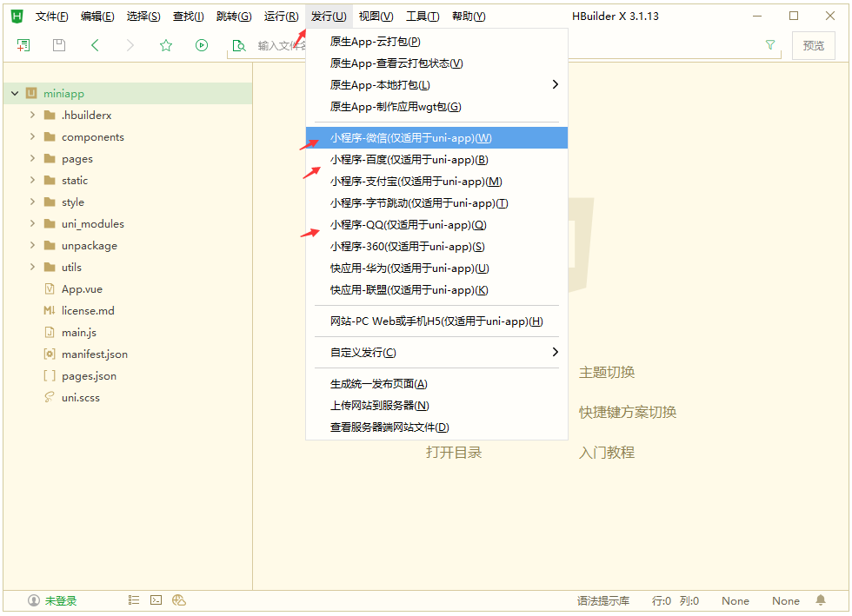Expand the components folder
The width and height of the screenshot is (852, 616).
tap(32, 137)
